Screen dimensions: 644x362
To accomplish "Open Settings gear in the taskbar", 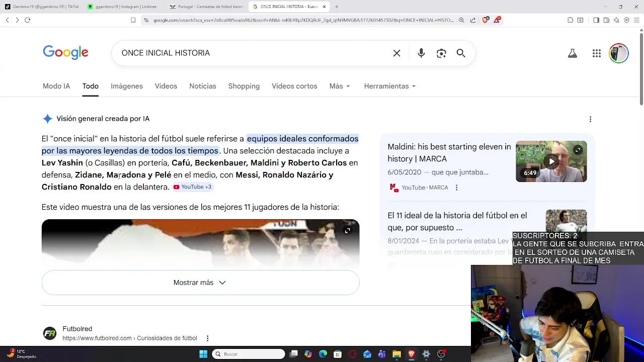I will [426, 354].
